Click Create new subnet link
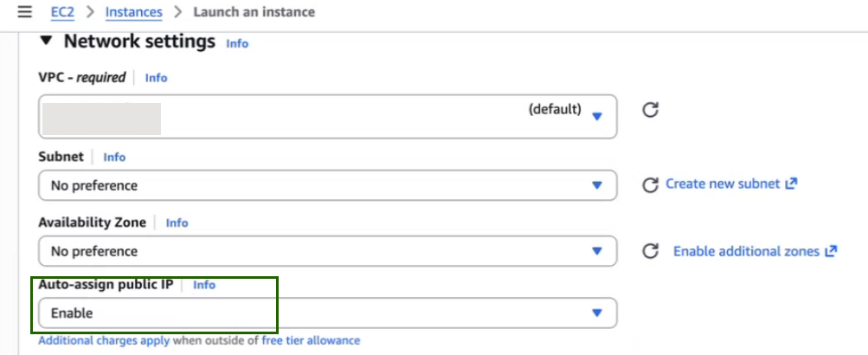The height and width of the screenshot is (355, 868). click(723, 184)
